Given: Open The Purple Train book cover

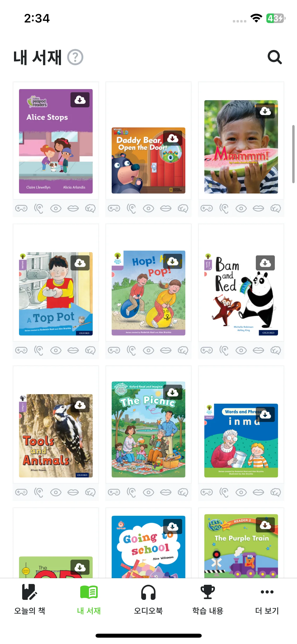Looking at the screenshot, I should [x=241, y=546].
